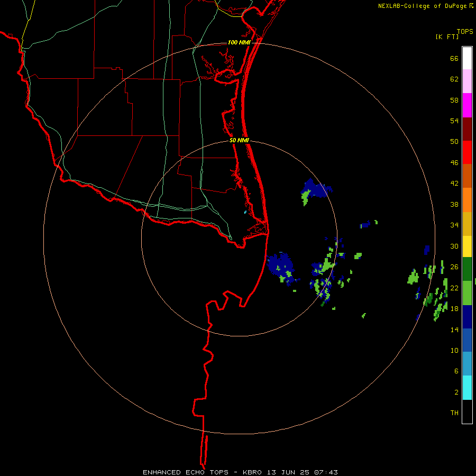Choose the dark red legend color block
This screenshot has width=476, height=476.
467,129
